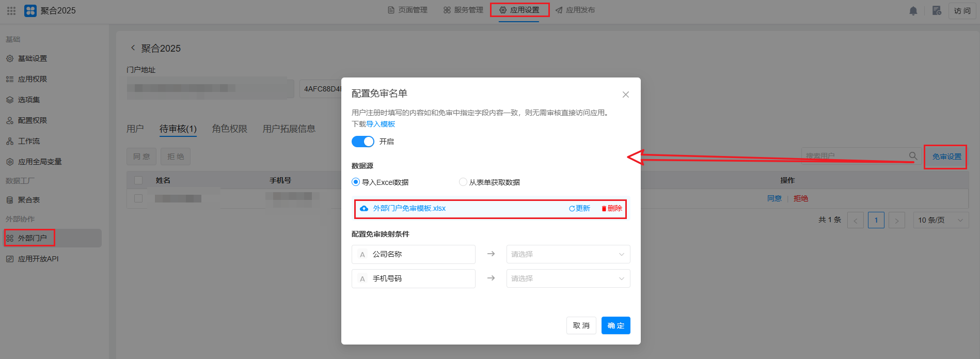This screenshot has width=980, height=359.
Task: Click the back arrow beside 聚合2025
Action: coord(133,48)
